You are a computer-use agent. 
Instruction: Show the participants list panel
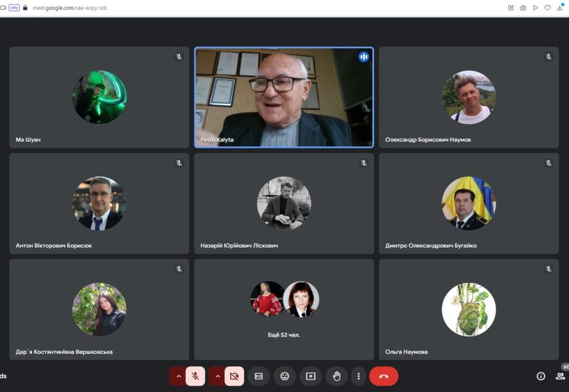coord(560,376)
